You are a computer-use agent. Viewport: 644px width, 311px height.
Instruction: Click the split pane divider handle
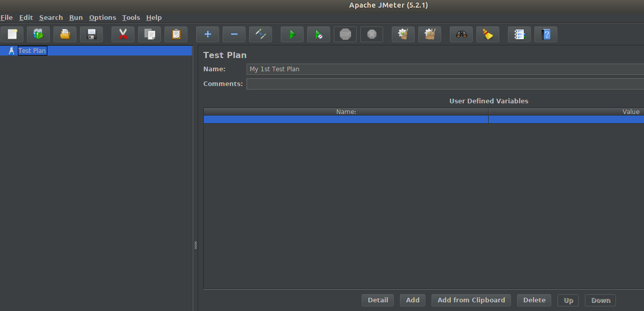(x=196, y=245)
